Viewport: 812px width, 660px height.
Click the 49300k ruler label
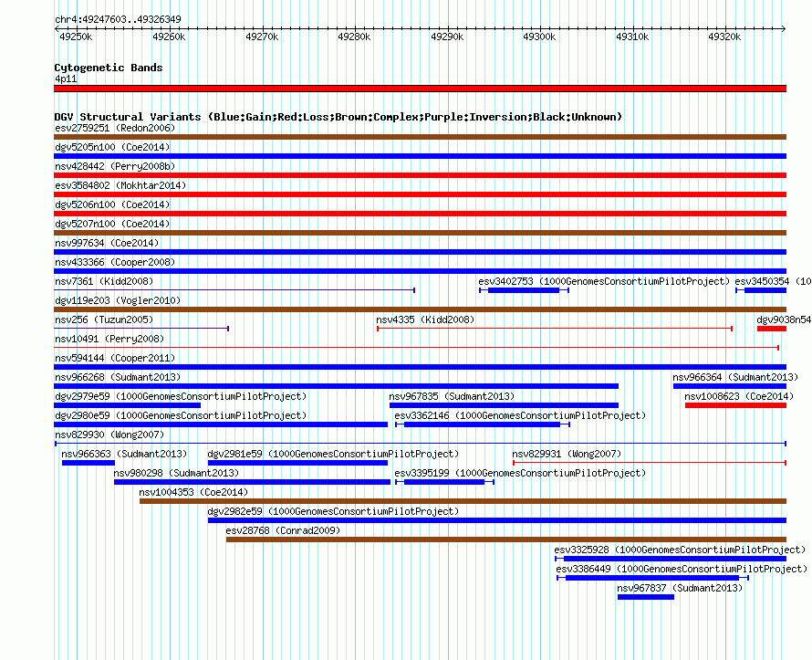(x=539, y=37)
